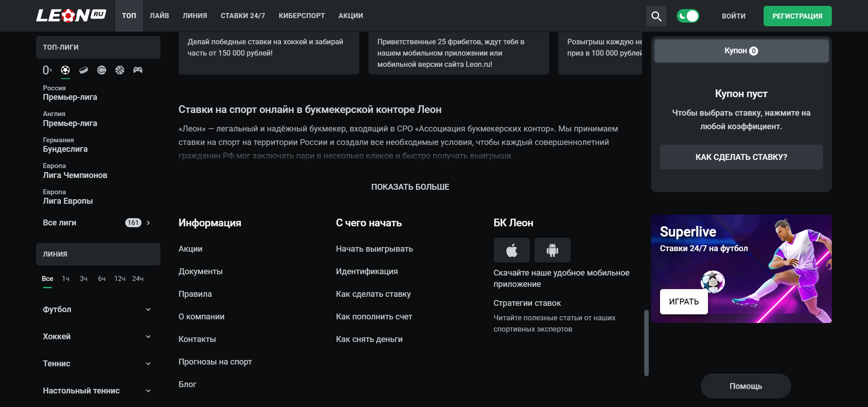Select the 24ч time filter
The height and width of the screenshot is (407, 868).
point(138,279)
